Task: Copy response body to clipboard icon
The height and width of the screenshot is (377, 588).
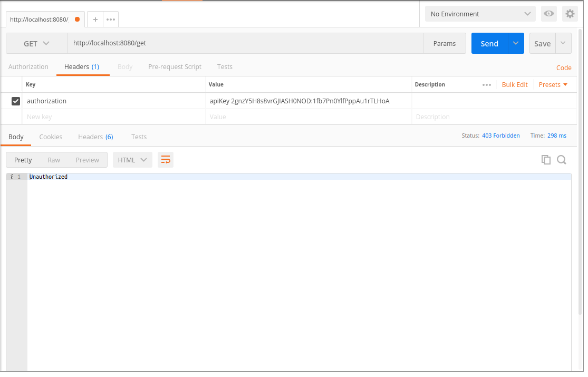Action: click(x=546, y=160)
